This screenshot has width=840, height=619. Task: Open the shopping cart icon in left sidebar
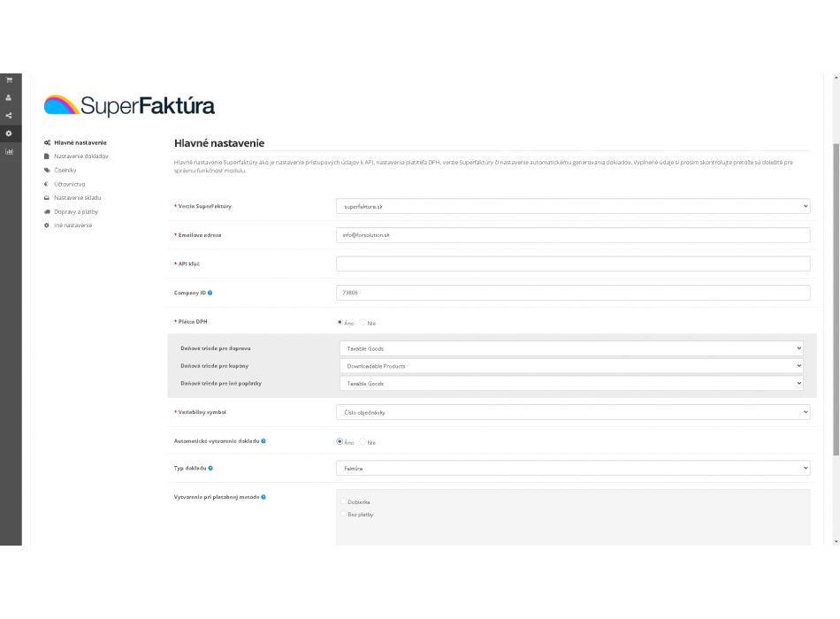click(9, 80)
